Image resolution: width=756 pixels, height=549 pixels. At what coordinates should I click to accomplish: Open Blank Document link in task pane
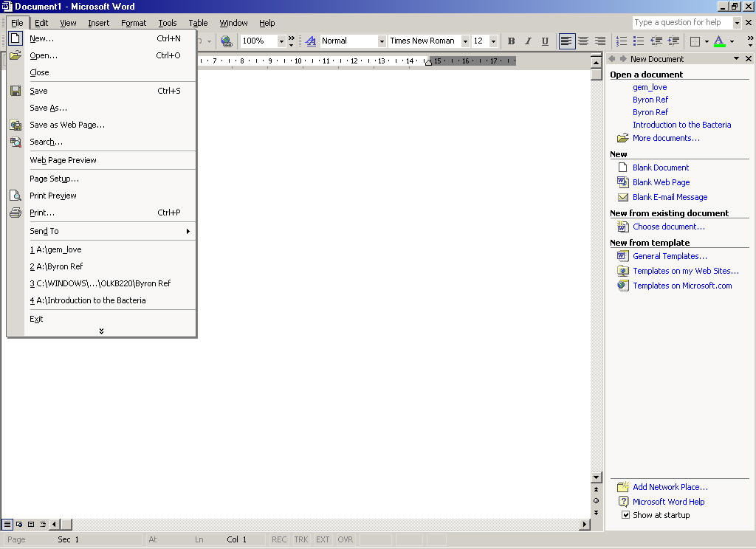[x=661, y=168]
